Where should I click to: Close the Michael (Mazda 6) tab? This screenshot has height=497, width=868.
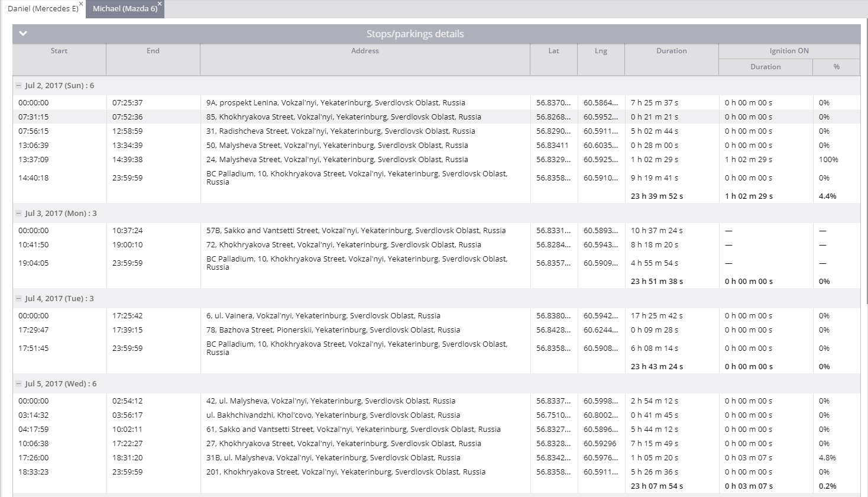coord(160,4)
